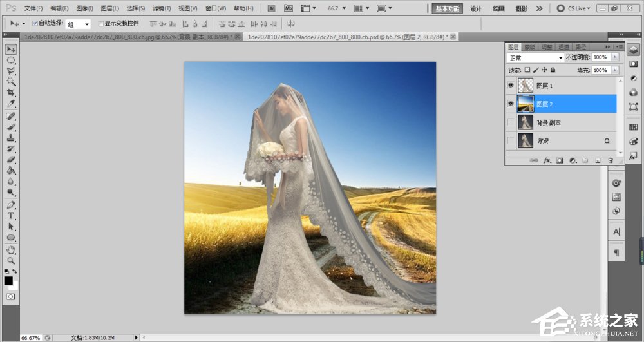Click the delete layer trash icon
The image size is (644, 342).
click(x=610, y=160)
